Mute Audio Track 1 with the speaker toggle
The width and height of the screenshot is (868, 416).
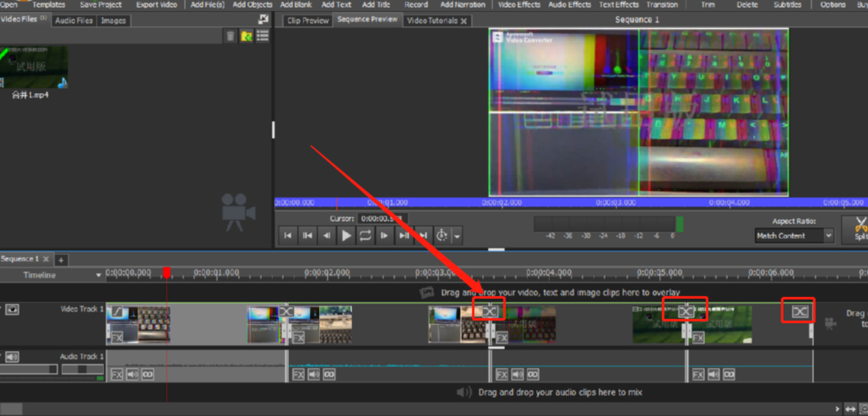[x=12, y=357]
